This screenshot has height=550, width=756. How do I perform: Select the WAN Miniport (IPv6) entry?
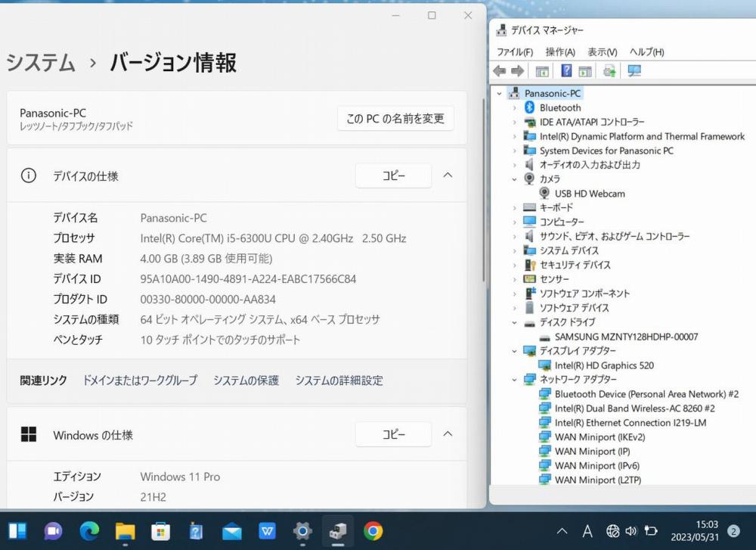point(597,465)
